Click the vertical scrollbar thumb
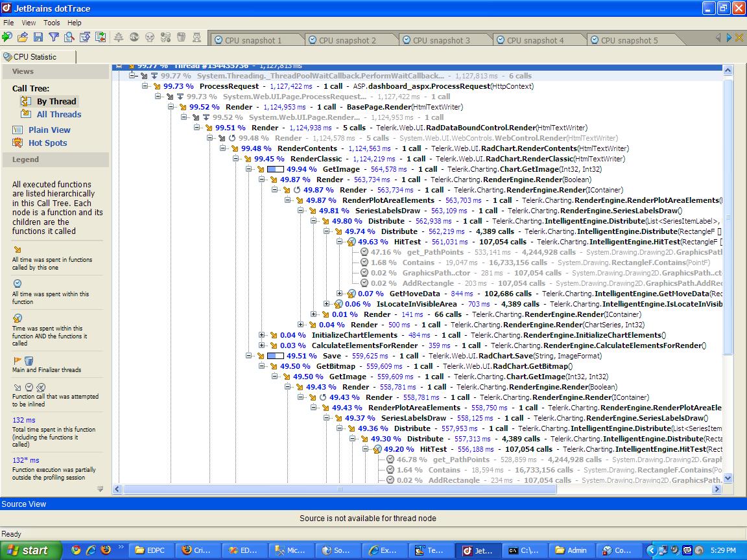Viewport: 747px width, 560px height. (728, 216)
